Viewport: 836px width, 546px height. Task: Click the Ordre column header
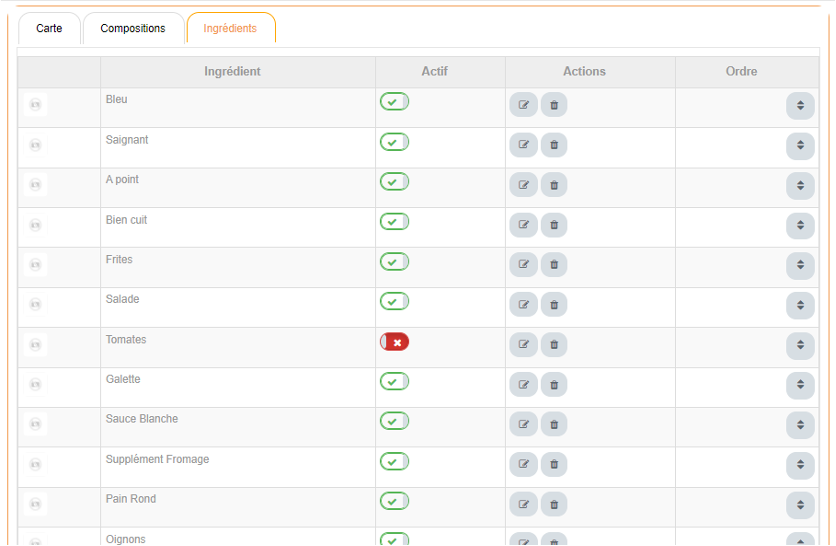pyautogui.click(x=741, y=72)
